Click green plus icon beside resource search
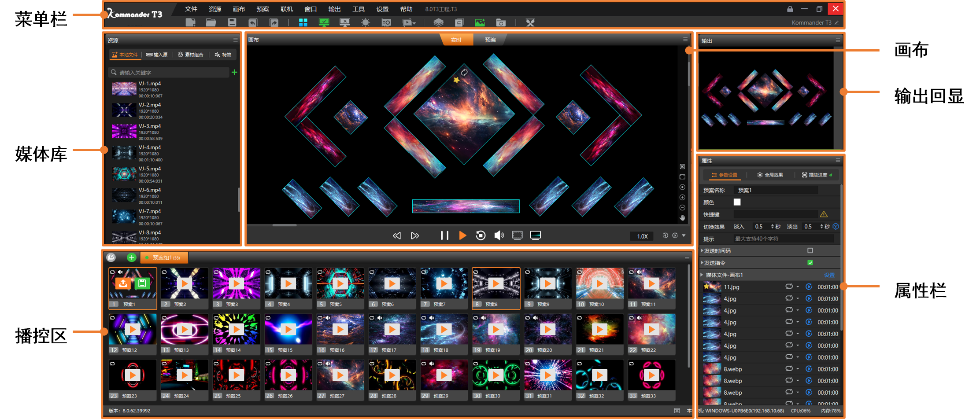 coord(234,72)
